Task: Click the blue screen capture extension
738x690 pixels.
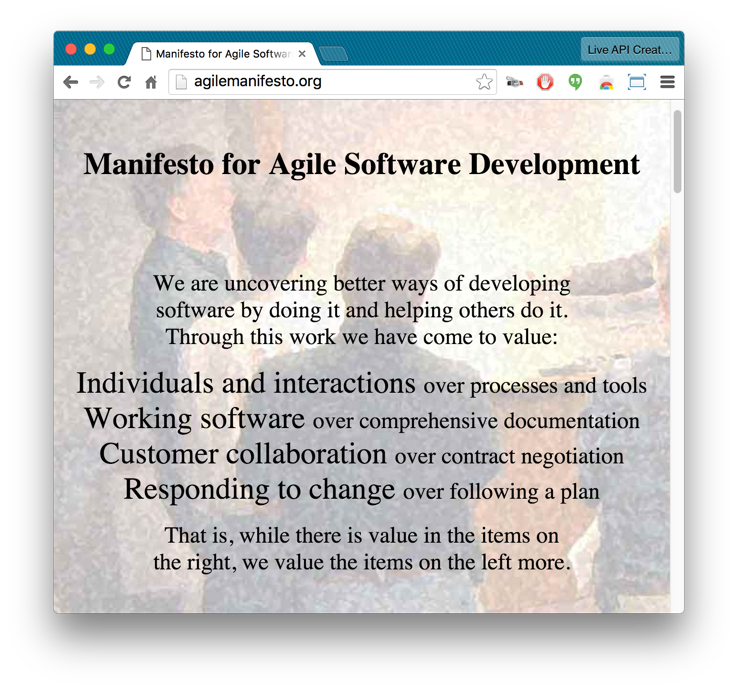Action: (637, 82)
